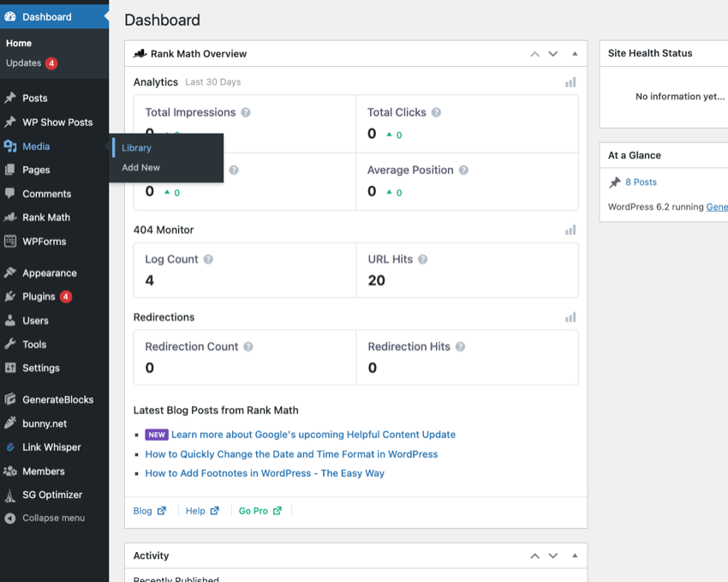Click the Total Clicks help tooltip
Screen dimensions: 728x582
pyautogui.click(x=437, y=111)
